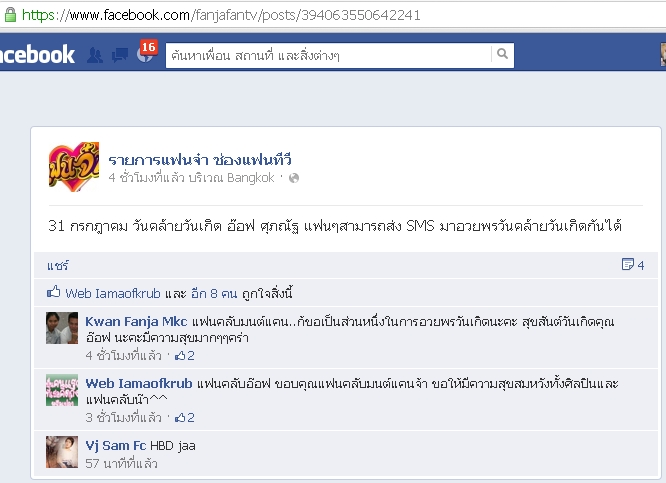666x483 pixels.
Task: Click the facebook logo in header
Action: click(x=37, y=54)
